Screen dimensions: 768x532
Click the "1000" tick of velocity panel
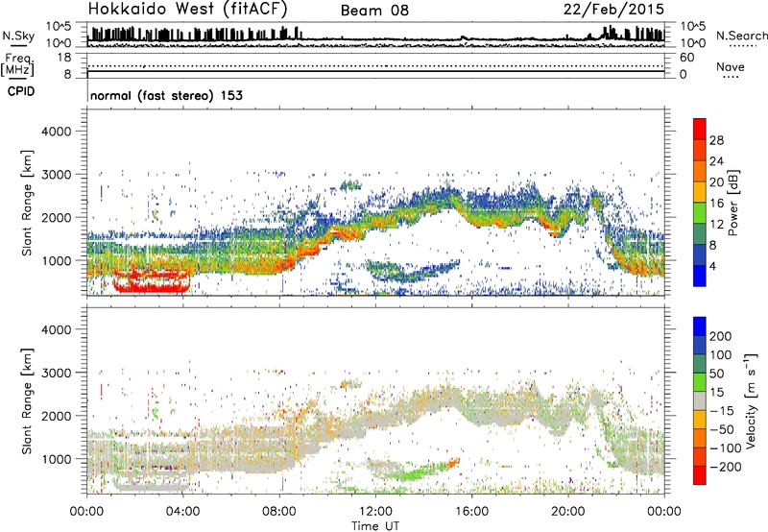click(x=56, y=459)
